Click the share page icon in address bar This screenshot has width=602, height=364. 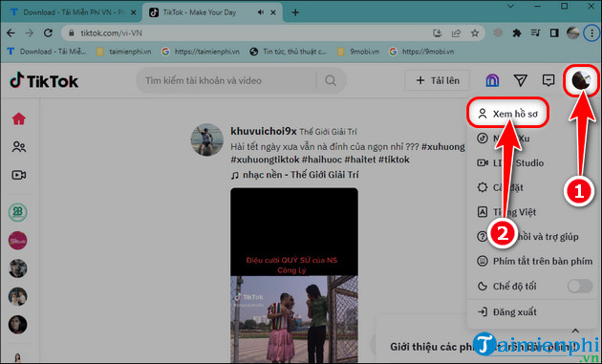456,33
